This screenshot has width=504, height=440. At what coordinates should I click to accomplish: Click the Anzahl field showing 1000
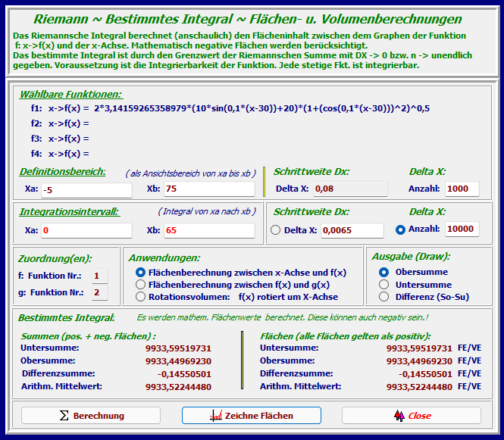pyautogui.click(x=462, y=189)
